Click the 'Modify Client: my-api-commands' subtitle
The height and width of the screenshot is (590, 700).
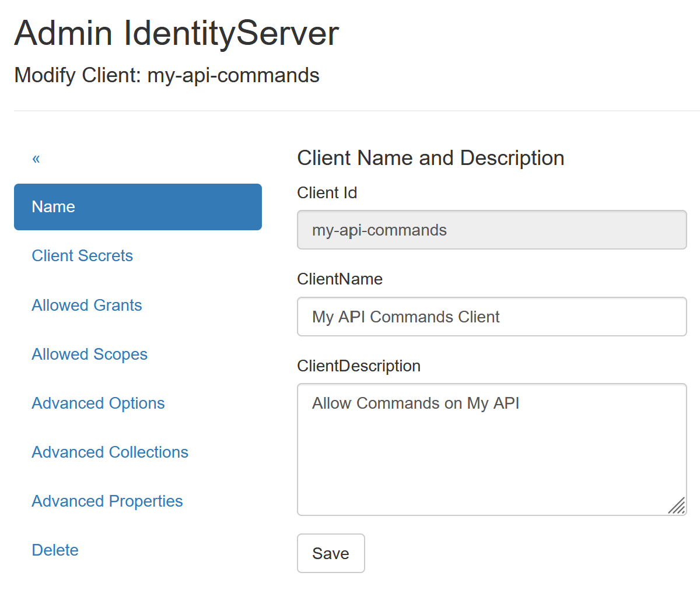coord(167,76)
